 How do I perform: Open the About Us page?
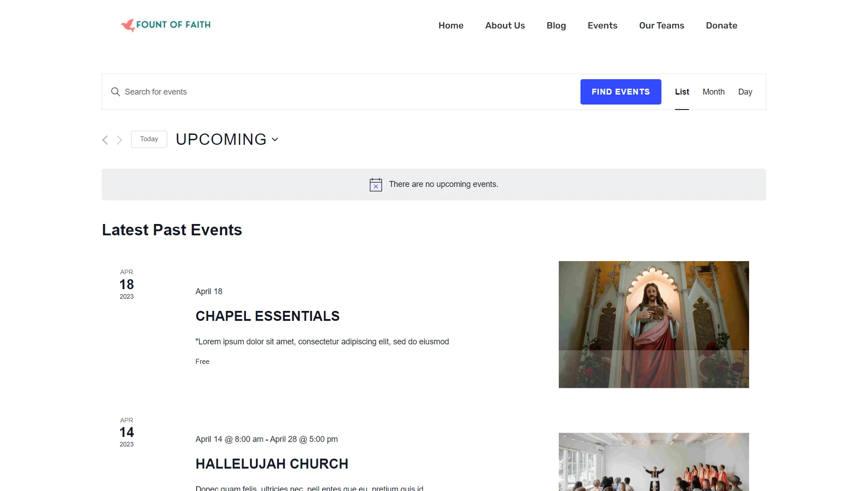point(505,25)
